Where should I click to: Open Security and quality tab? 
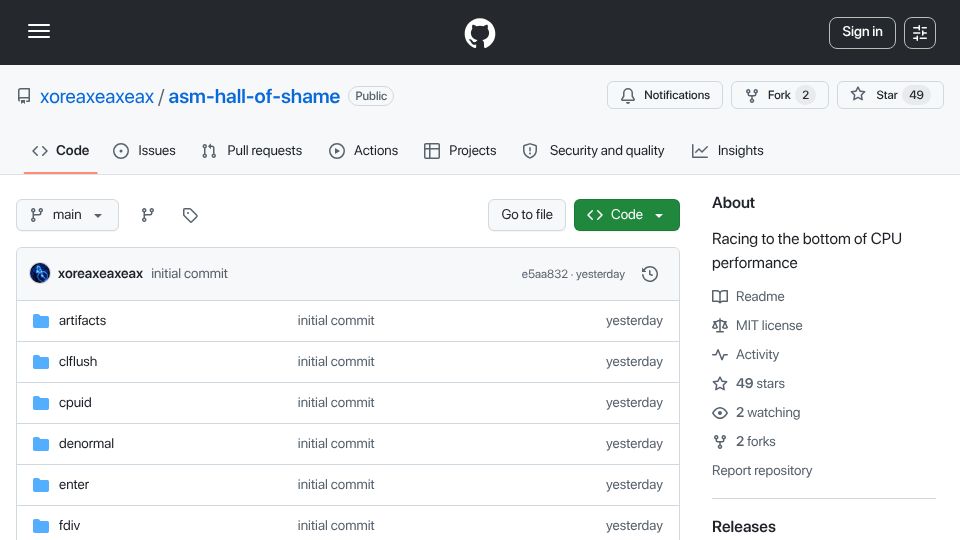(593, 151)
